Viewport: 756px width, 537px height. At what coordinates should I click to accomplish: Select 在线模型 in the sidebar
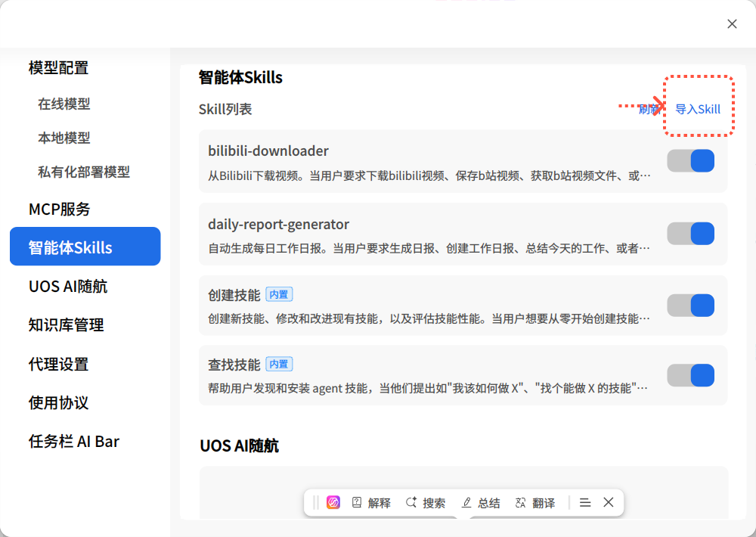tap(64, 104)
